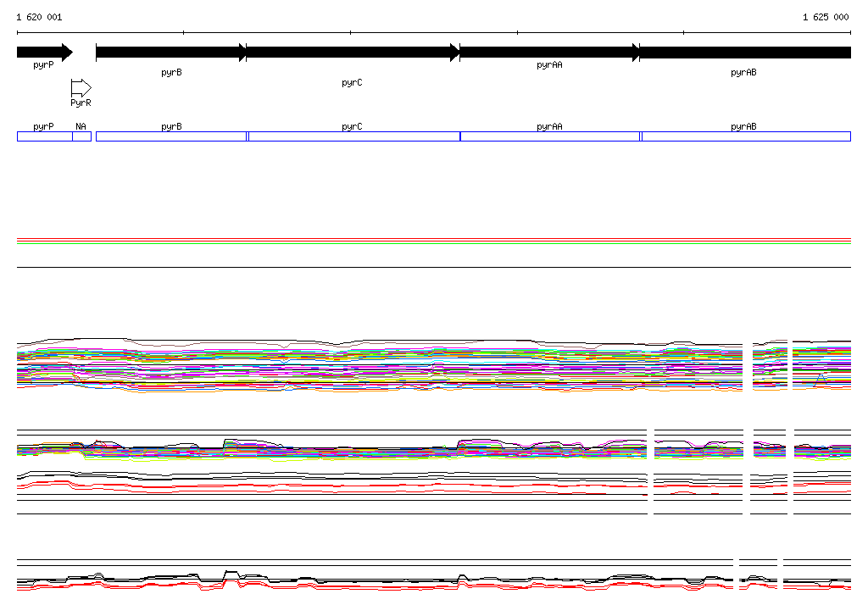Click the NA label above the blue box
The height and width of the screenshot is (605, 868).
point(81,126)
